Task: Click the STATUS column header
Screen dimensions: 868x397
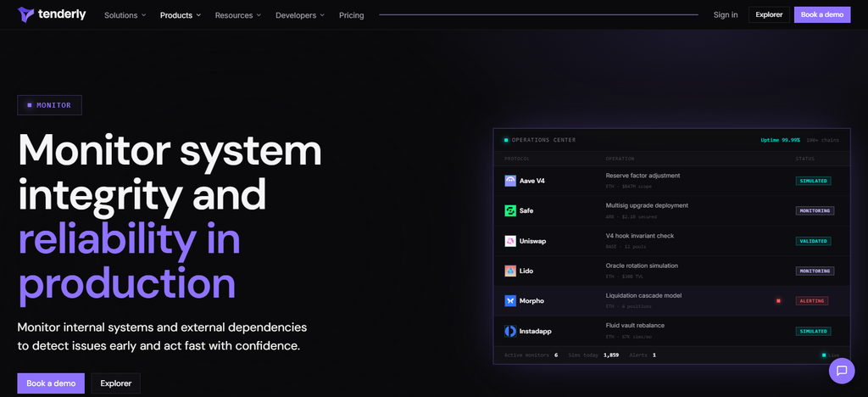Action: 805,159
